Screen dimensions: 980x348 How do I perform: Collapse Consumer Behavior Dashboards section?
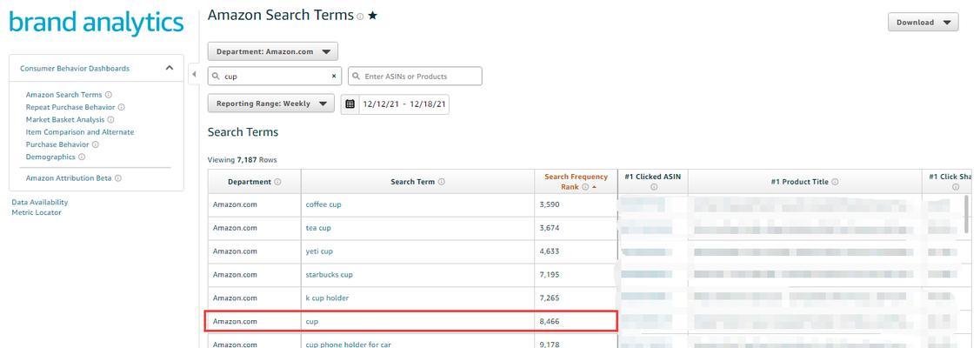point(169,68)
